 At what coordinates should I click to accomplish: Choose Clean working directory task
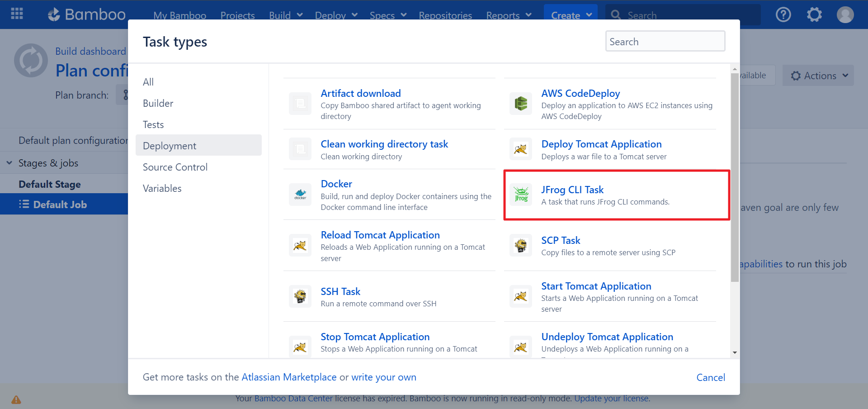coord(384,144)
